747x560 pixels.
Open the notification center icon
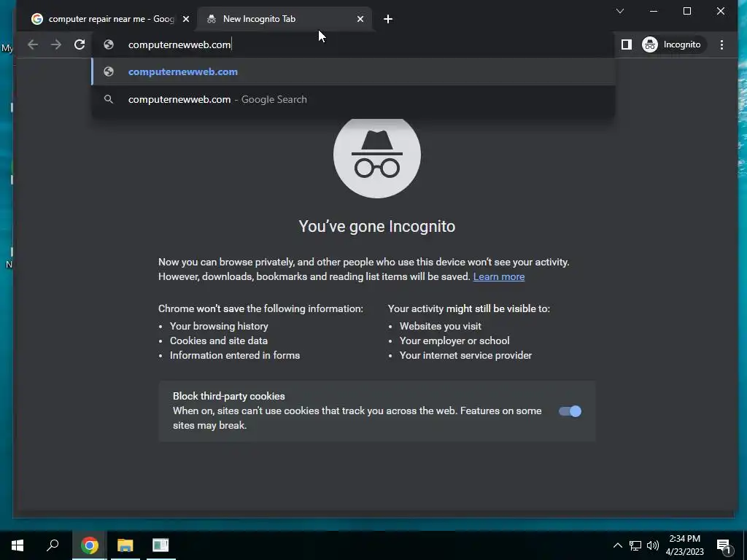point(724,545)
